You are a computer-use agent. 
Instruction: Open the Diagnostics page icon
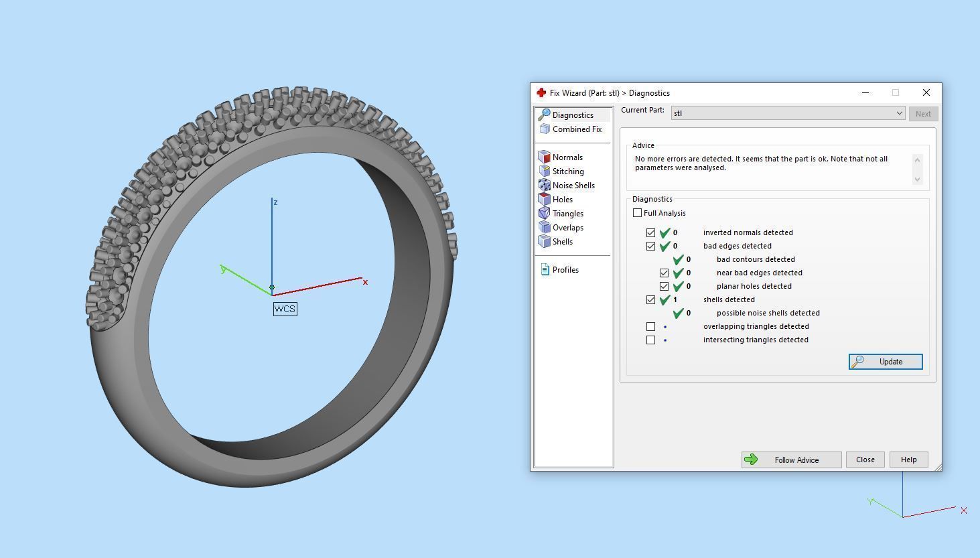544,115
